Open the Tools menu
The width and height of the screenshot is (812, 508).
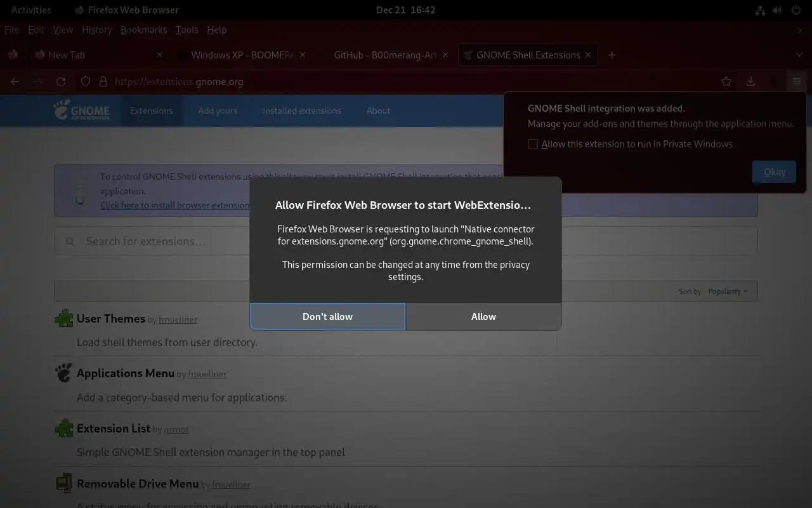tap(187, 30)
